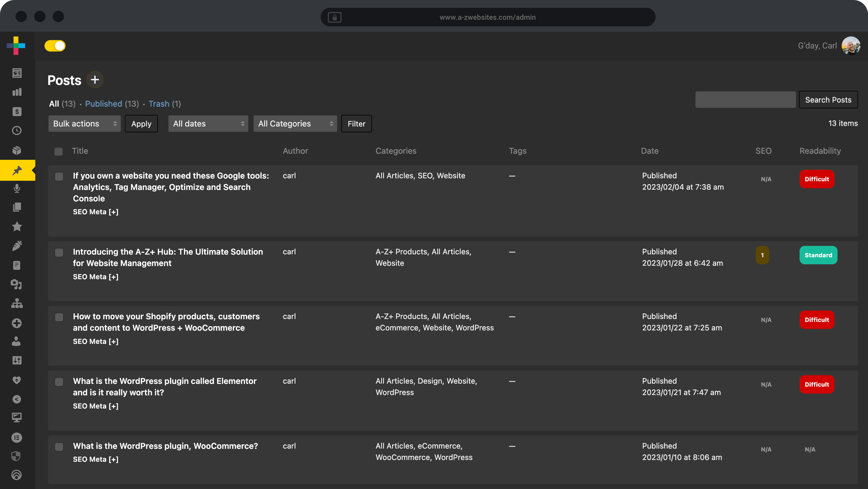Image resolution: width=868 pixels, height=489 pixels.
Task: Open the document page sidebar icon
Action: click(x=17, y=265)
